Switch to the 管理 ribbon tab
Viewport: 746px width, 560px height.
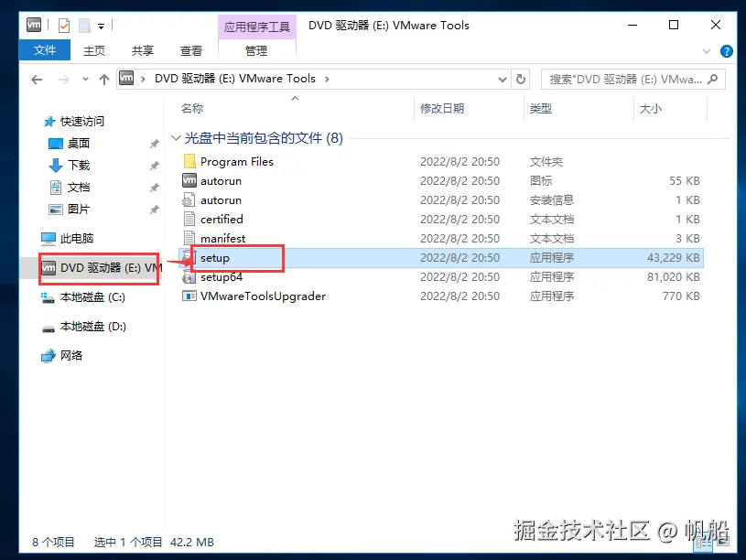(x=256, y=50)
